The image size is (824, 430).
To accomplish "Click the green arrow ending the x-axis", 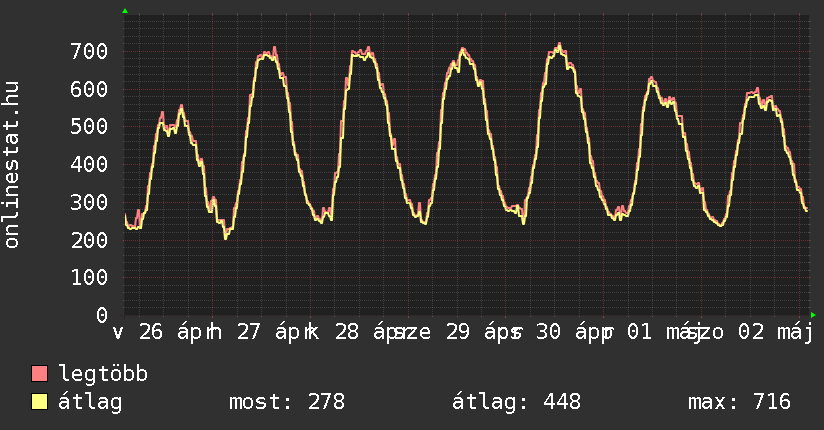I will [813, 315].
